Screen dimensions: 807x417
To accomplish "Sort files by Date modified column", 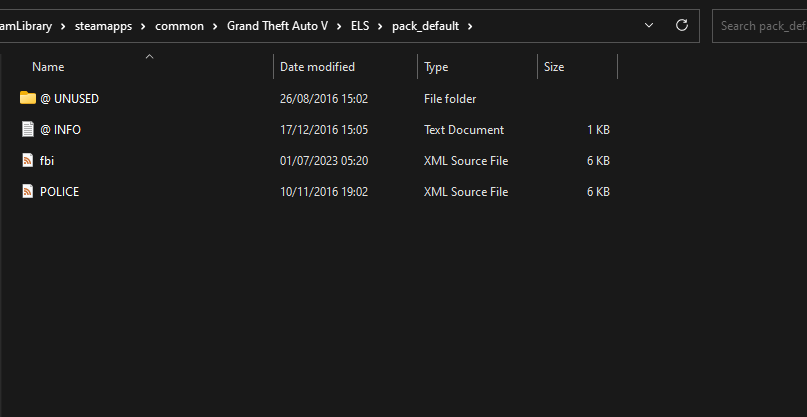I will click(317, 67).
